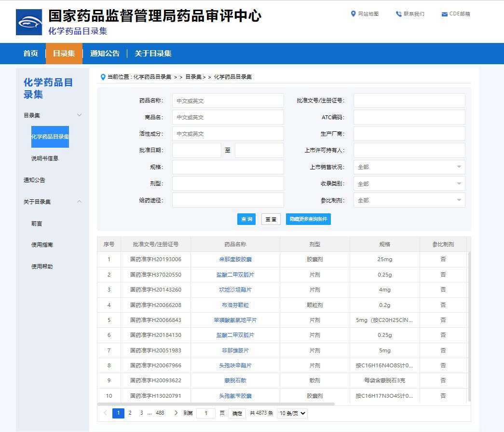Collapse 目录集 sidebar section chevron
504x432 pixels.
80,115
